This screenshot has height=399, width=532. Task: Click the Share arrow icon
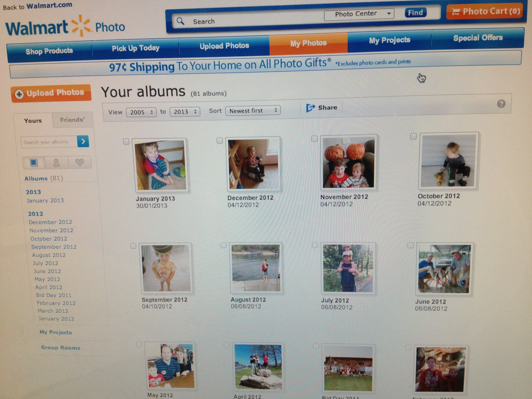310,108
